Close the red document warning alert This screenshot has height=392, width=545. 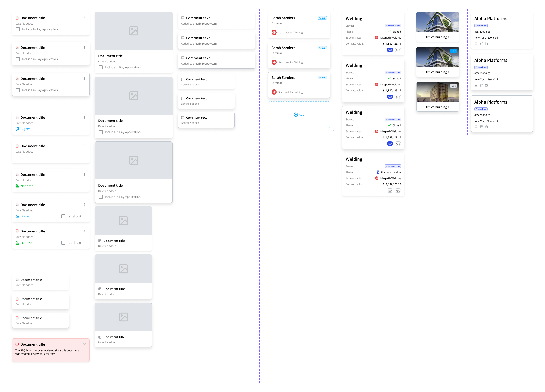85,344
